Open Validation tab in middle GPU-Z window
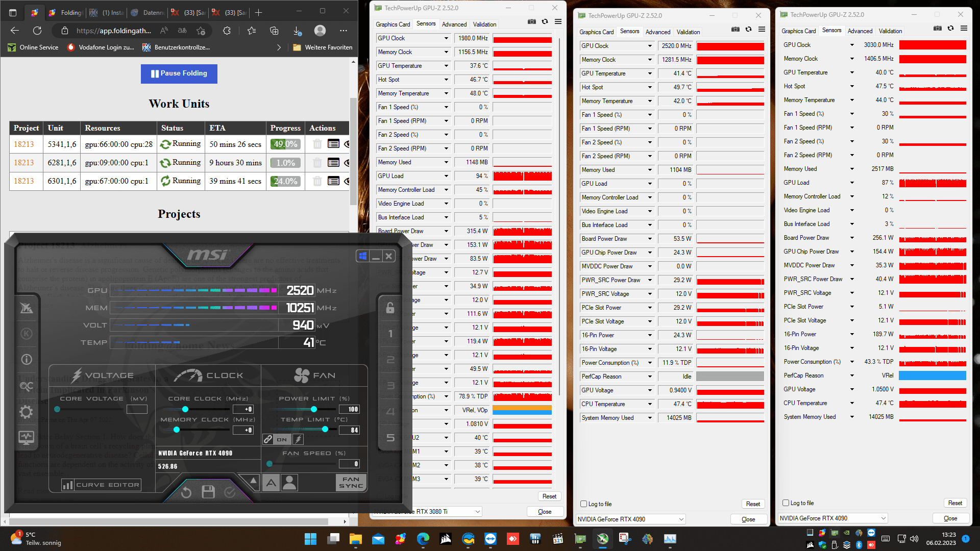Viewport: 980px width, 551px height. (688, 32)
